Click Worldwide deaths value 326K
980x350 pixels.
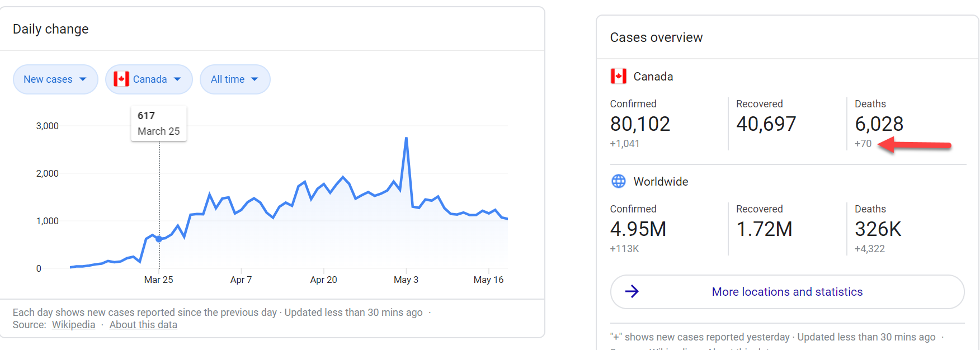point(878,229)
